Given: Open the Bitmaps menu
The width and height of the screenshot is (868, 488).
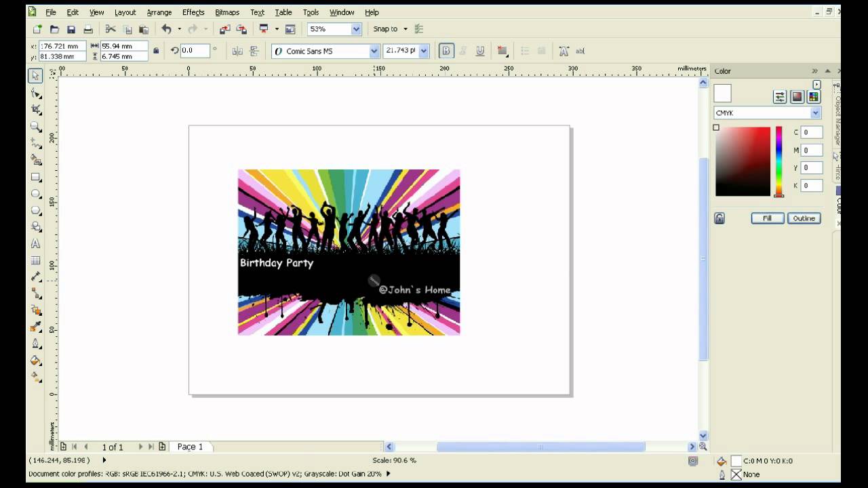Looking at the screenshot, I should tap(227, 12).
